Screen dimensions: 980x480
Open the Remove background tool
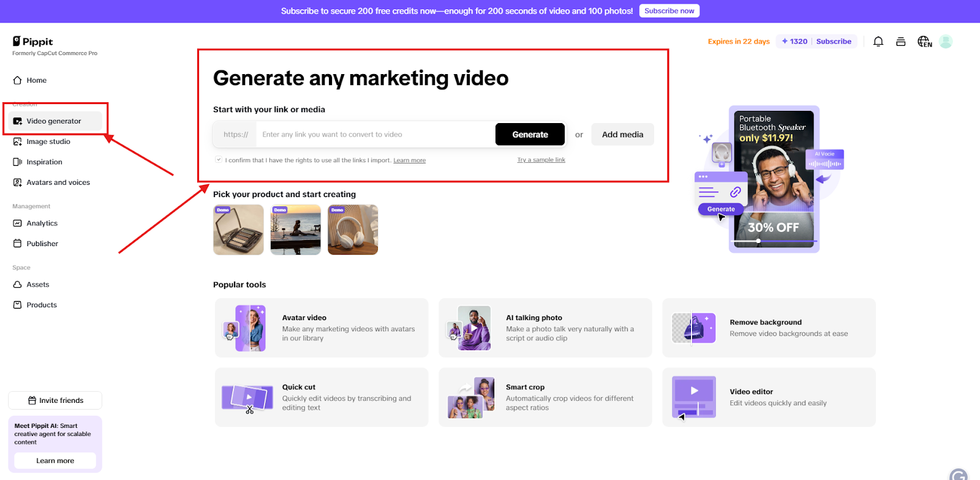(769, 328)
